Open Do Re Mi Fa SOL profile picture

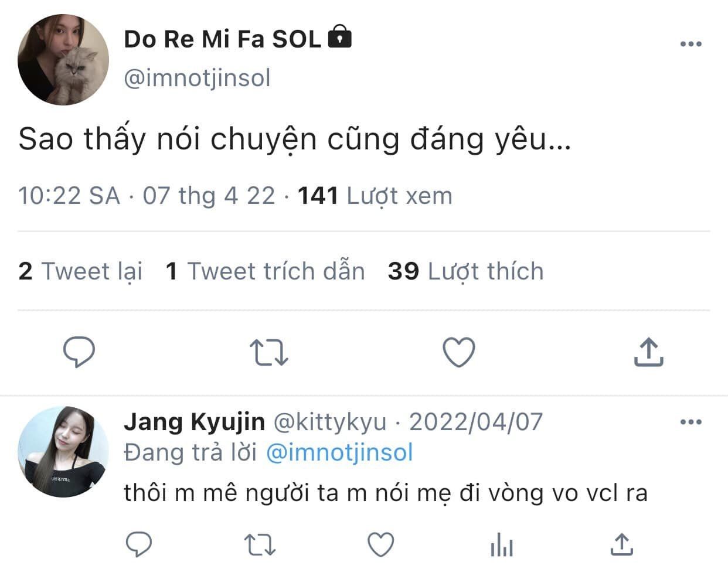[x=63, y=60]
